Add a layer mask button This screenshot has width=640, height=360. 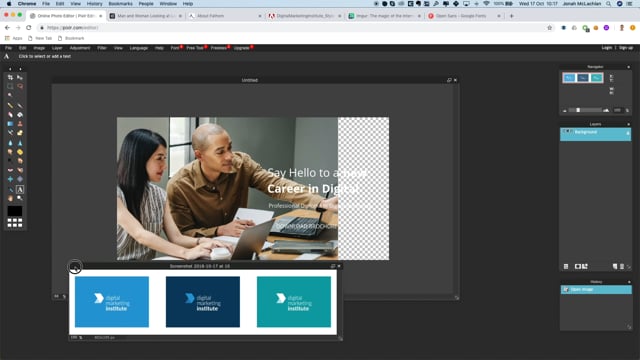(578, 267)
